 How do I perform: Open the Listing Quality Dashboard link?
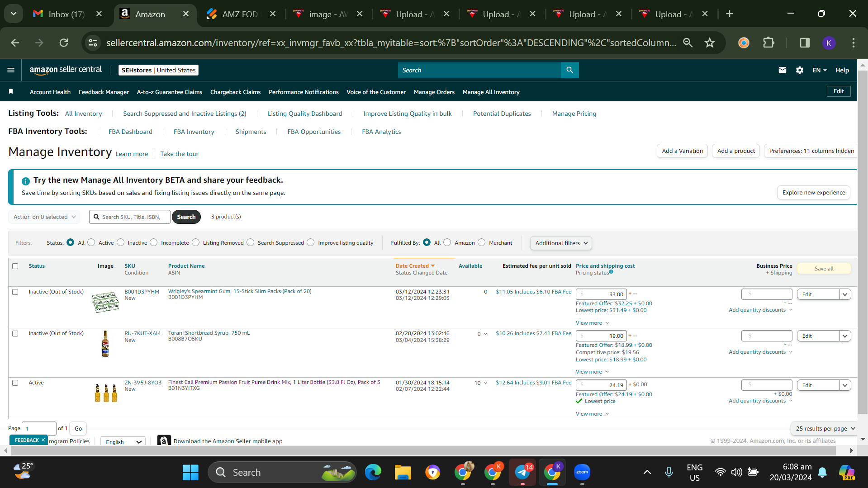(x=305, y=114)
